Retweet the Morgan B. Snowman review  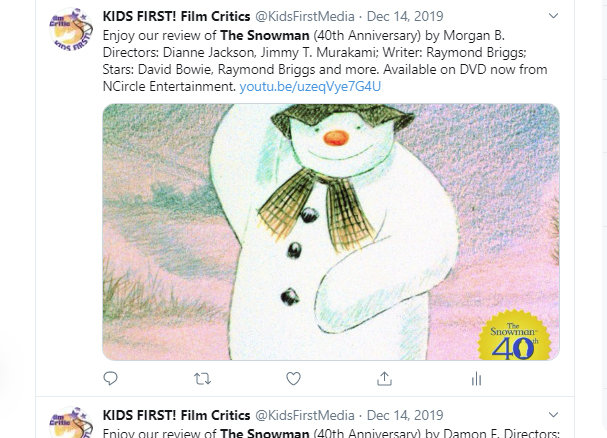(x=202, y=378)
